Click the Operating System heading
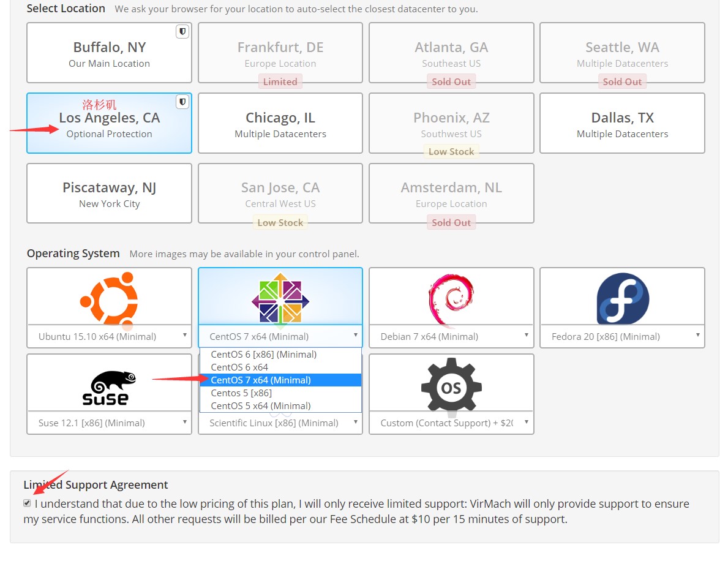The image size is (728, 561). 73,253
